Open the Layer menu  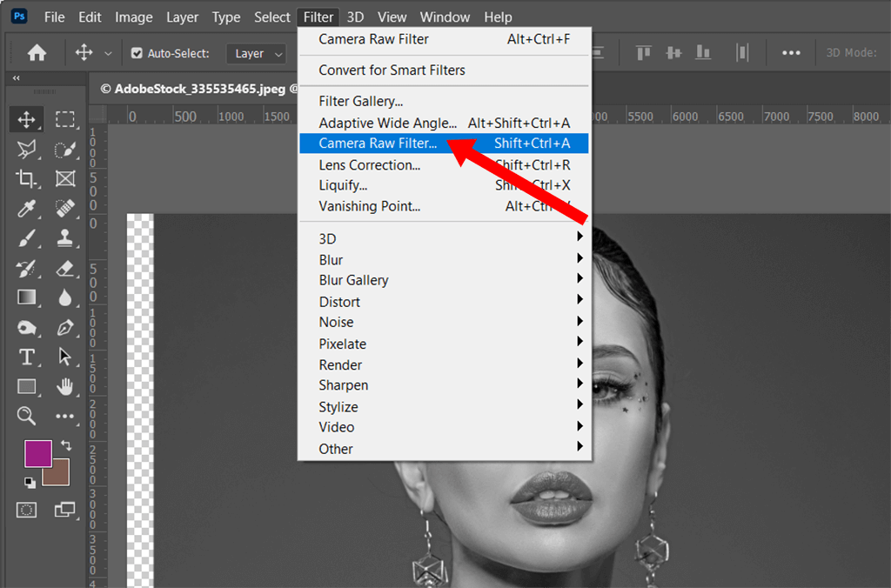click(183, 17)
